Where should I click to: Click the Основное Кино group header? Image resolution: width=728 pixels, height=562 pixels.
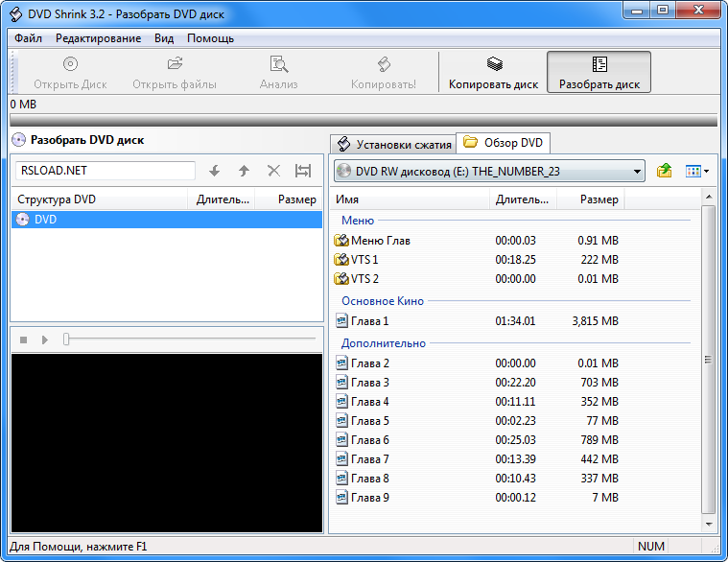pos(383,301)
